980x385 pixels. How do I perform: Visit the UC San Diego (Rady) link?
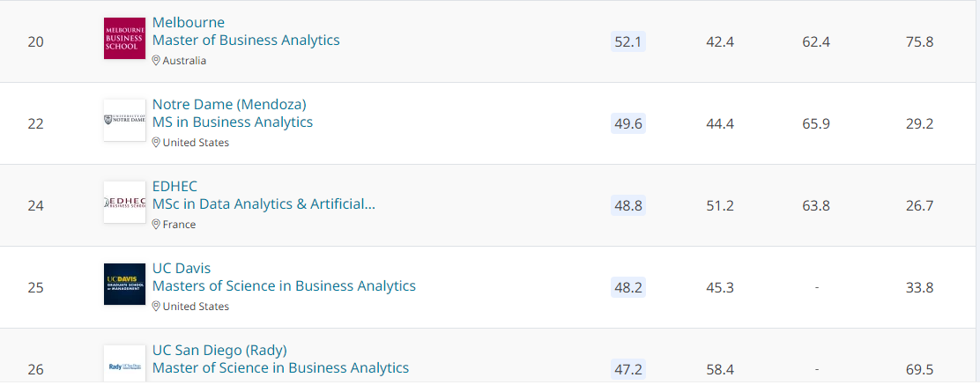click(220, 350)
